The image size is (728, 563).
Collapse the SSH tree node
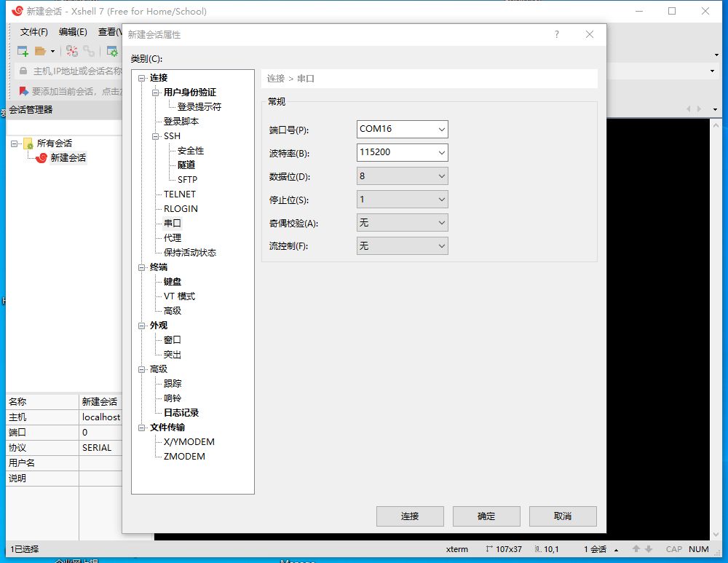(155, 136)
